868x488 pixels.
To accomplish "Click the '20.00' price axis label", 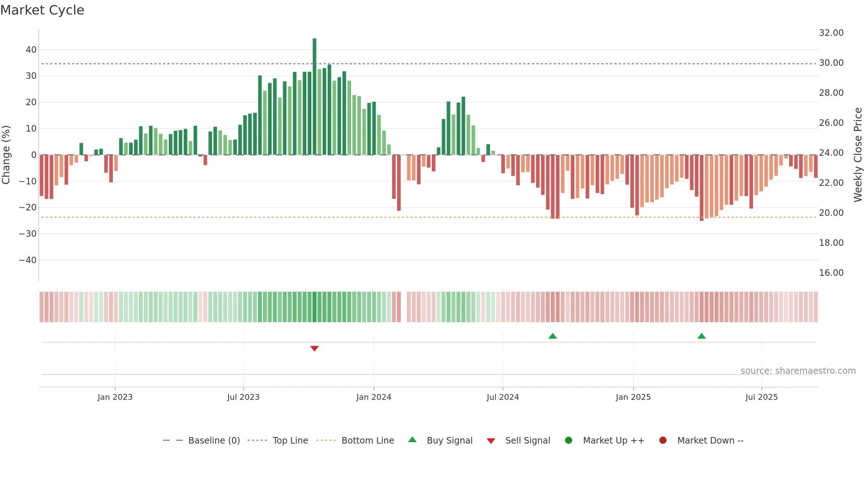I will pyautogui.click(x=831, y=213).
